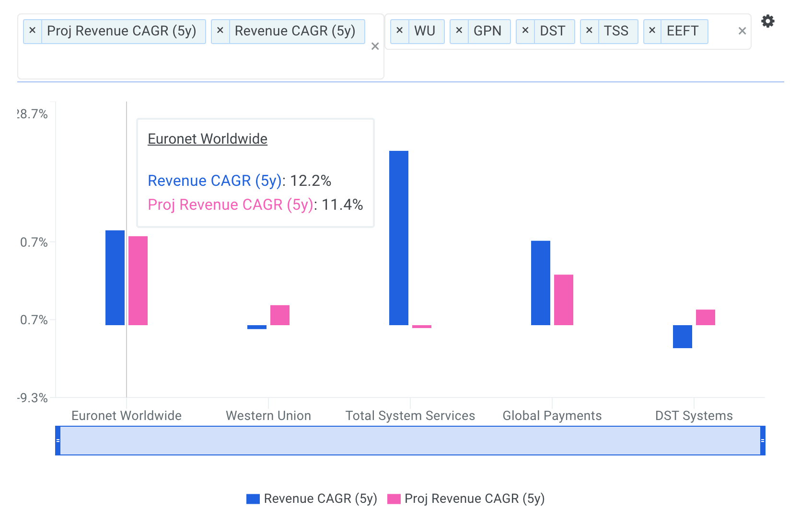Toggle Revenue CAGR (5y) series in legend
Screen dimensions: 812x522
coord(312,499)
